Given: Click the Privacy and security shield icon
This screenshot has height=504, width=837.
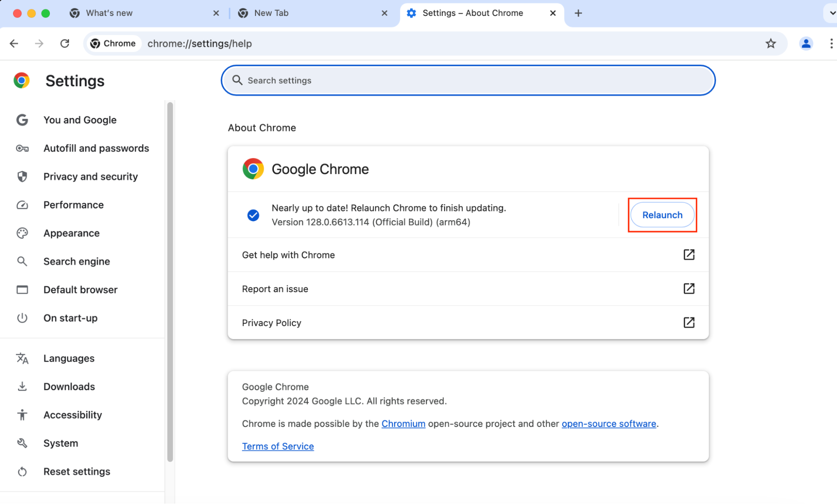Looking at the screenshot, I should click(x=22, y=176).
